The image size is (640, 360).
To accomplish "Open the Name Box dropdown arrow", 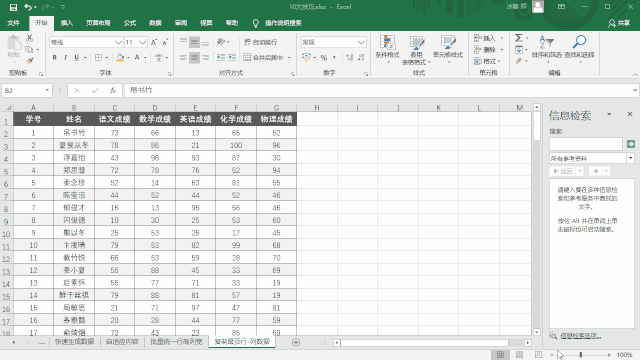I will [47, 90].
